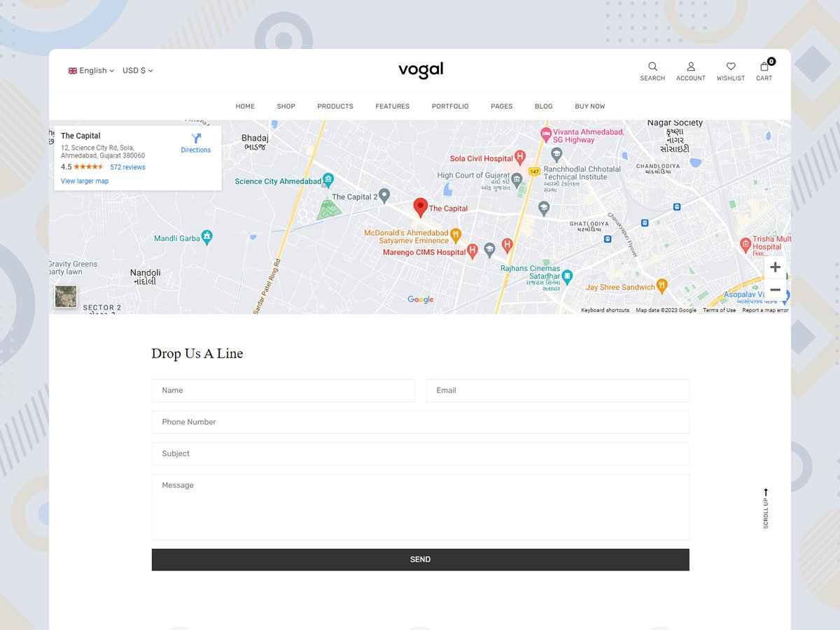Click the Account user icon

tap(690, 67)
